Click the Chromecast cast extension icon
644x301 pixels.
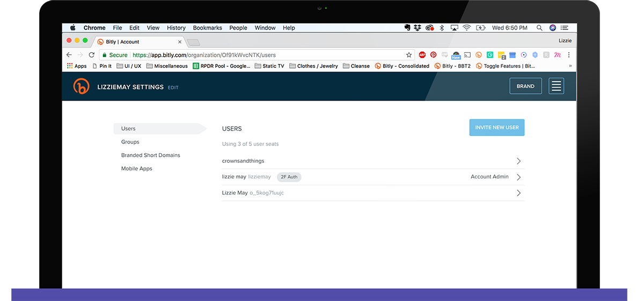pos(467,55)
